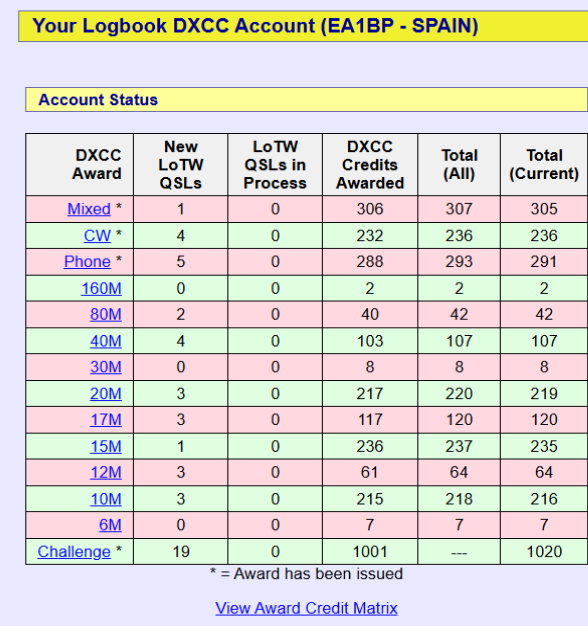Open the Challenge award link

(74, 551)
